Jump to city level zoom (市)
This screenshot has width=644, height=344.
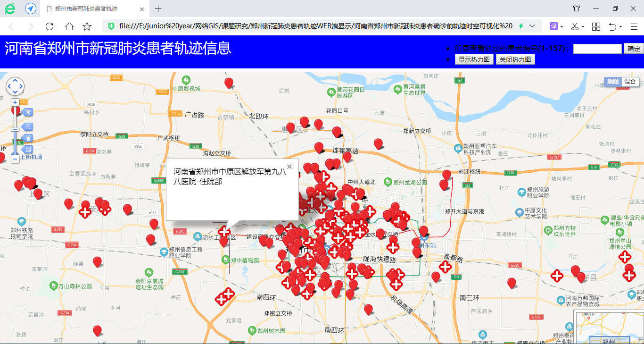pos(27,126)
